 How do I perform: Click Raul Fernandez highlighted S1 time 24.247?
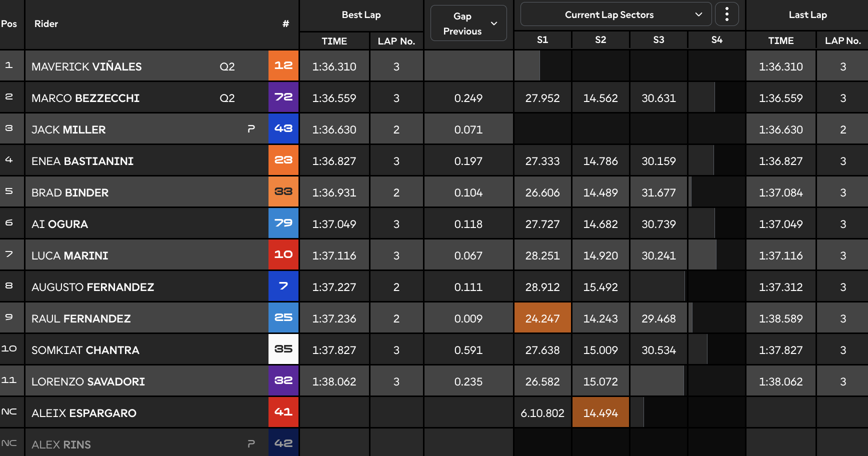(542, 318)
